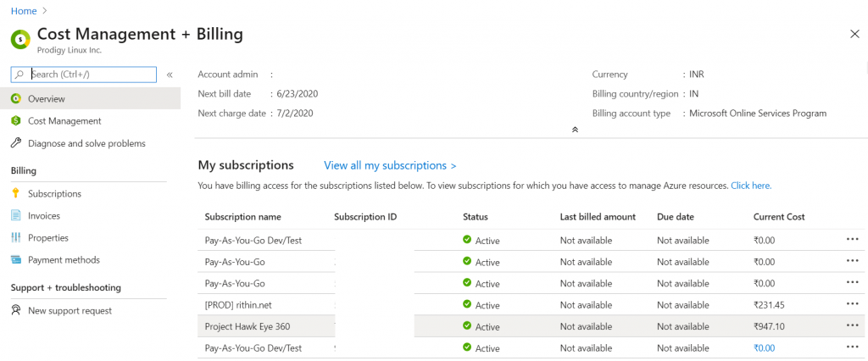Click the Properties sliders icon
868x361 pixels.
[16, 238]
